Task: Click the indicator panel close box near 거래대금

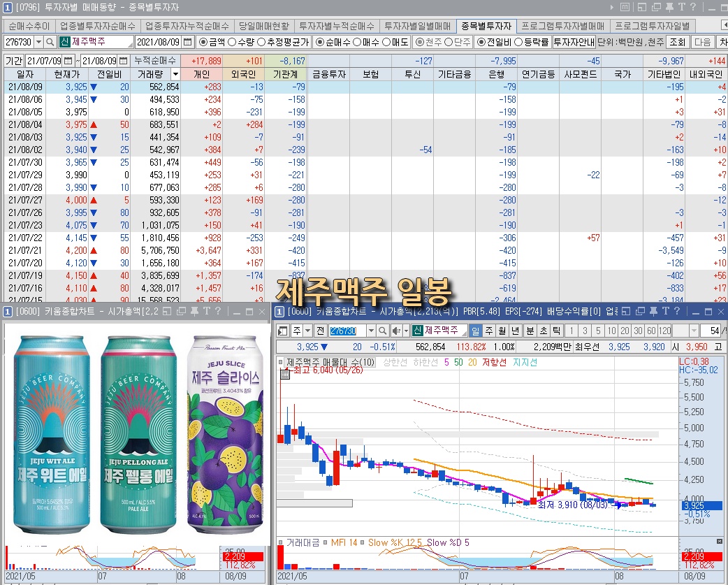Action: (x=719, y=542)
